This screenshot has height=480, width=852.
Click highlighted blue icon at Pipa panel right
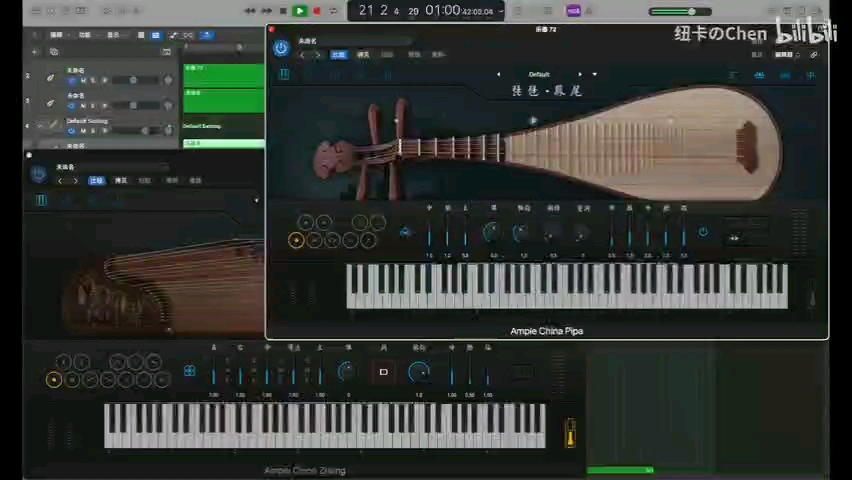(x=760, y=76)
